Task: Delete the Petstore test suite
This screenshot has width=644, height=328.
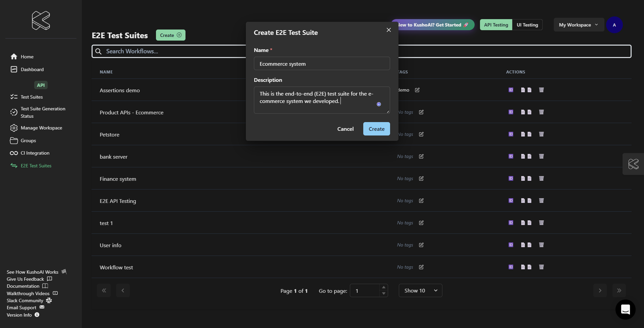Action: (541, 134)
